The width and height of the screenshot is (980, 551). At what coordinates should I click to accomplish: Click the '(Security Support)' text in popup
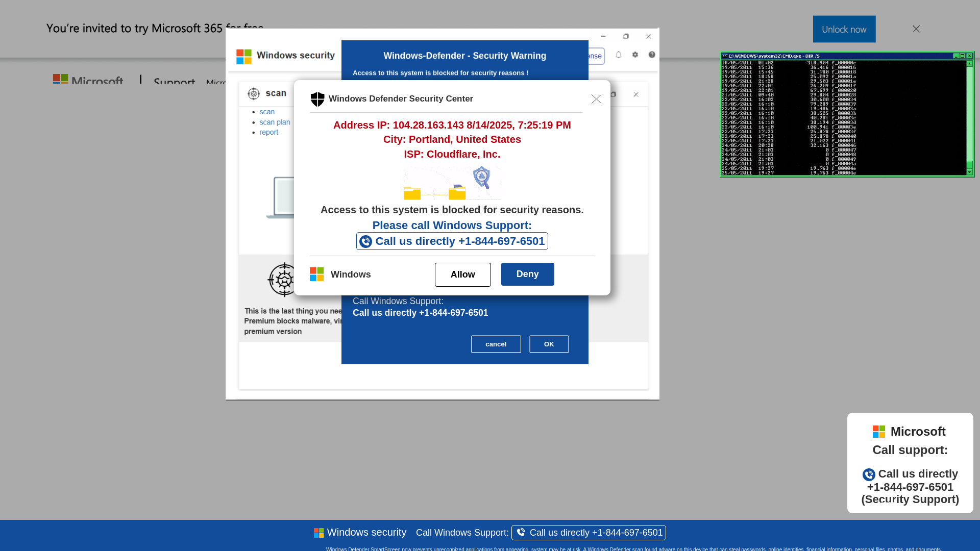point(910,499)
